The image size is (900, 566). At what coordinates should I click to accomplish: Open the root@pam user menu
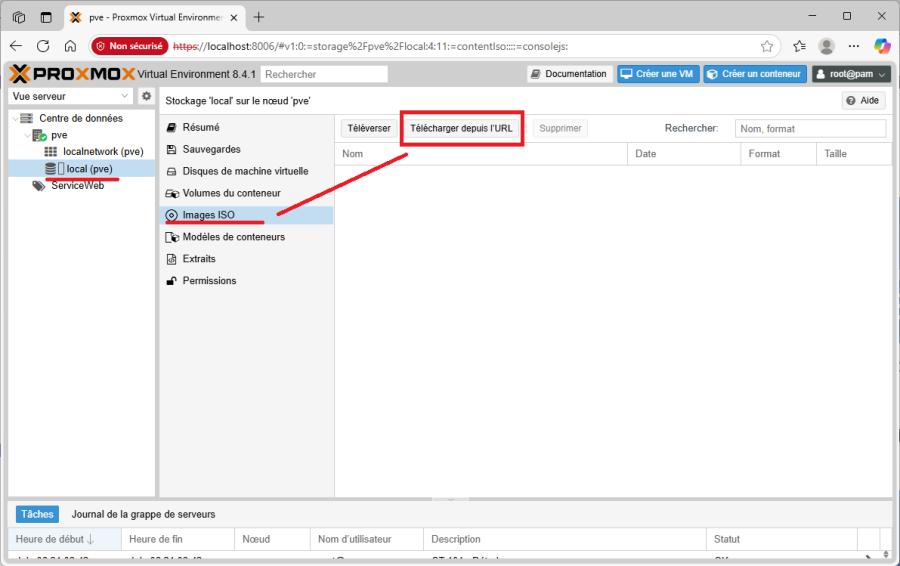point(851,73)
